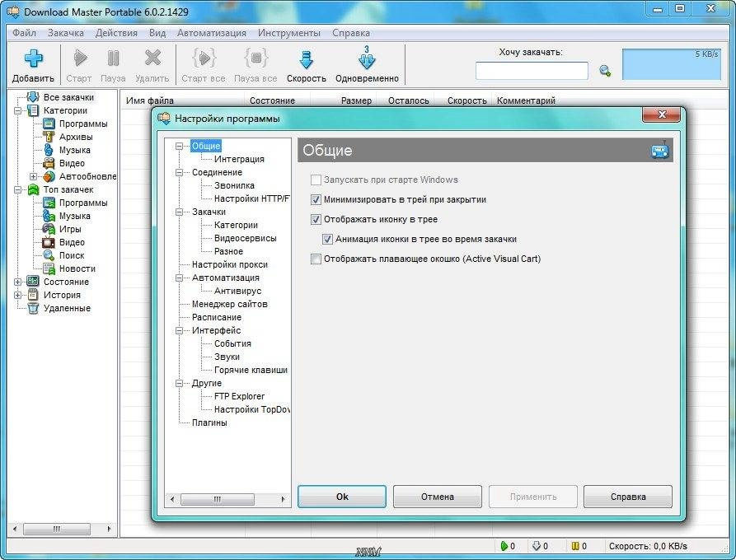Toggle Анимация иконки в трее checkbox
The height and width of the screenshot is (560, 736).
click(328, 239)
